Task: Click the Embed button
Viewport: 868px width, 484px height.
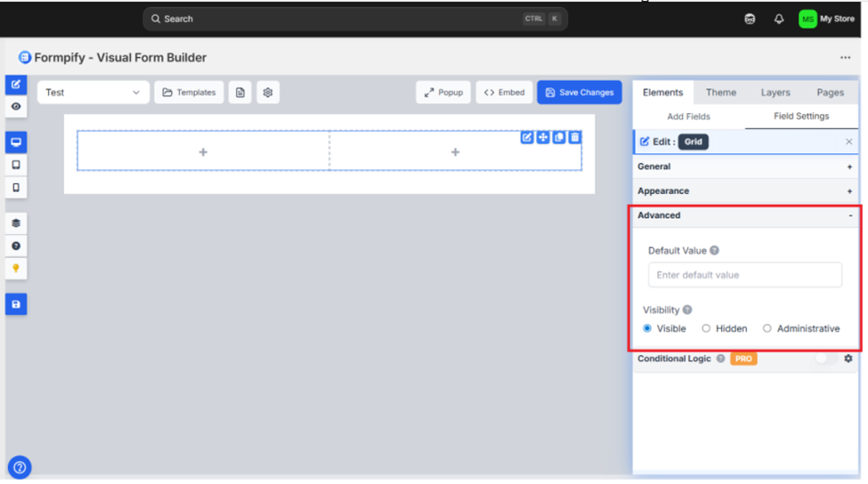Action: [504, 93]
